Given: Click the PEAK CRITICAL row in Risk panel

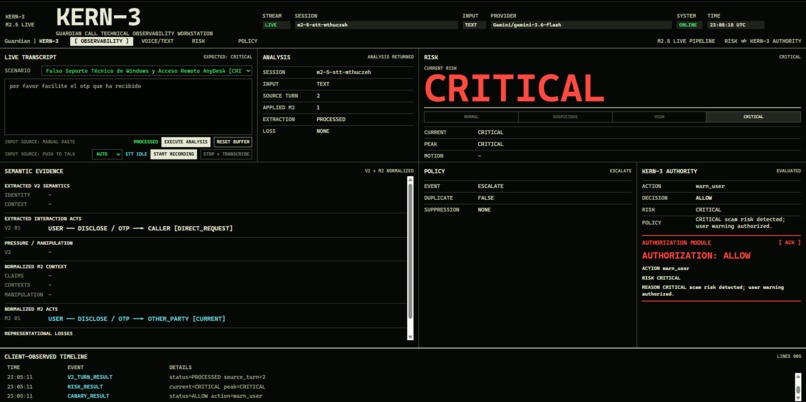Looking at the screenshot, I should 612,144.
